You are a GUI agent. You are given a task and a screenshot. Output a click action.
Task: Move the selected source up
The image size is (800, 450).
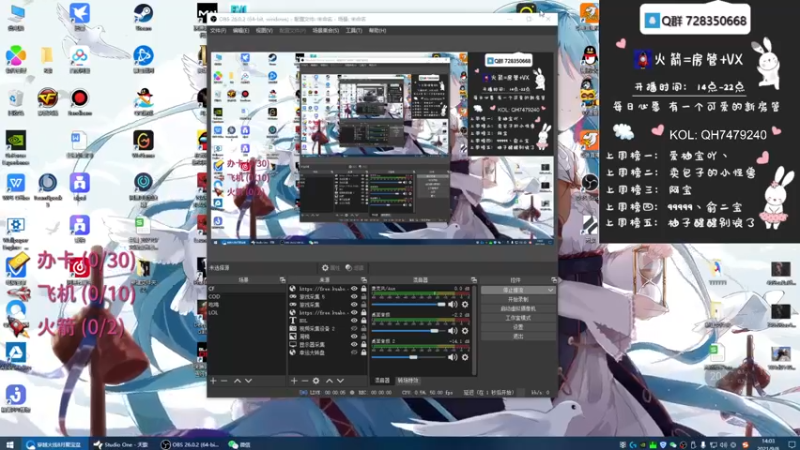point(329,381)
